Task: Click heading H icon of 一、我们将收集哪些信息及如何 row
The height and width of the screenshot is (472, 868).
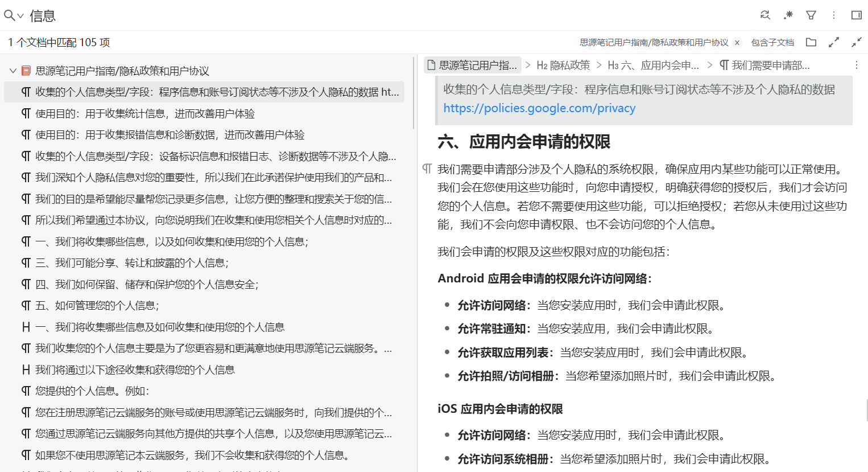Action: click(x=26, y=327)
